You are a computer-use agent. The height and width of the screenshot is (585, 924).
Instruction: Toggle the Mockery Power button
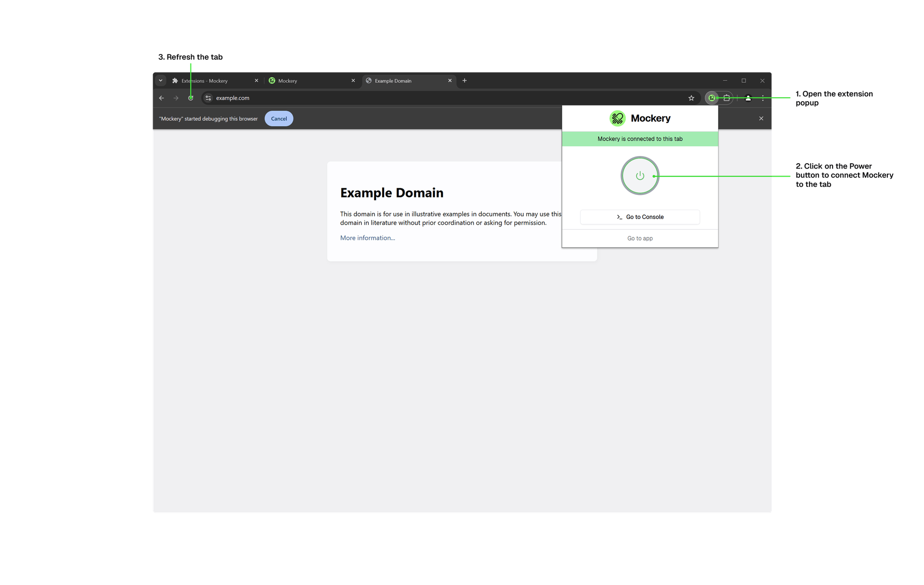(x=640, y=176)
